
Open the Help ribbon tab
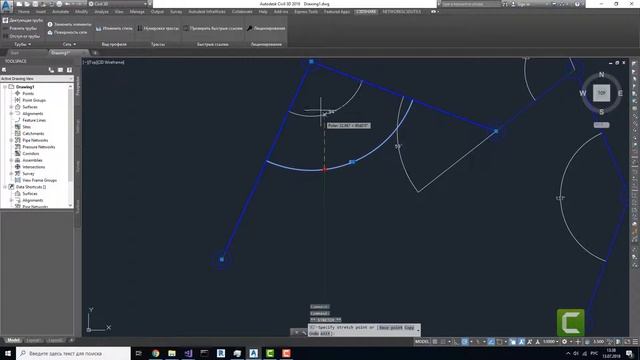pyautogui.click(x=263, y=12)
